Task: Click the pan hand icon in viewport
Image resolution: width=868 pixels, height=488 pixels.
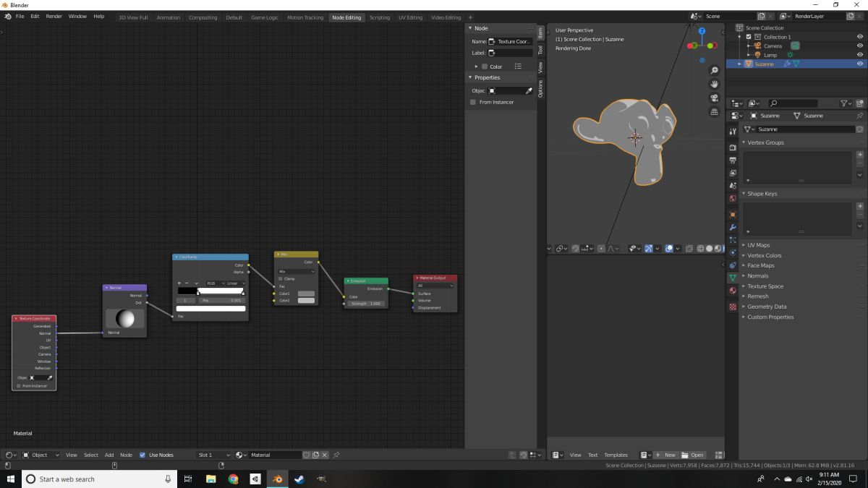Action: tap(715, 84)
